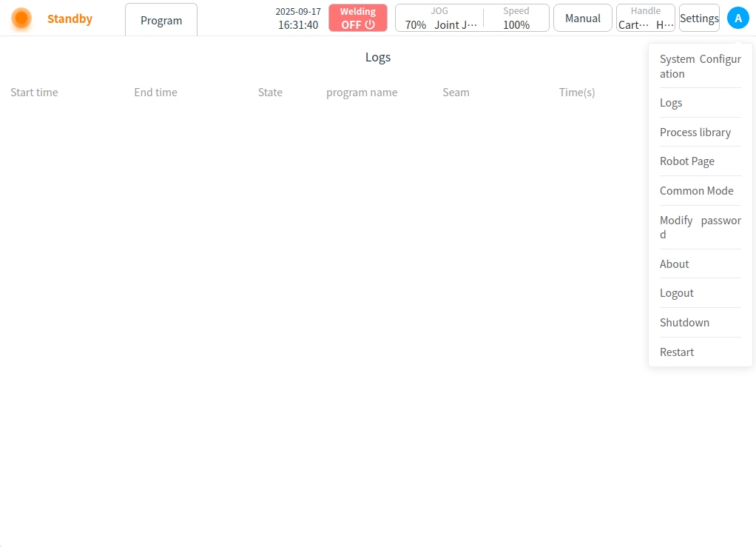This screenshot has width=756, height=547.
Task: Open the user avatar "A" menu
Action: coord(738,19)
